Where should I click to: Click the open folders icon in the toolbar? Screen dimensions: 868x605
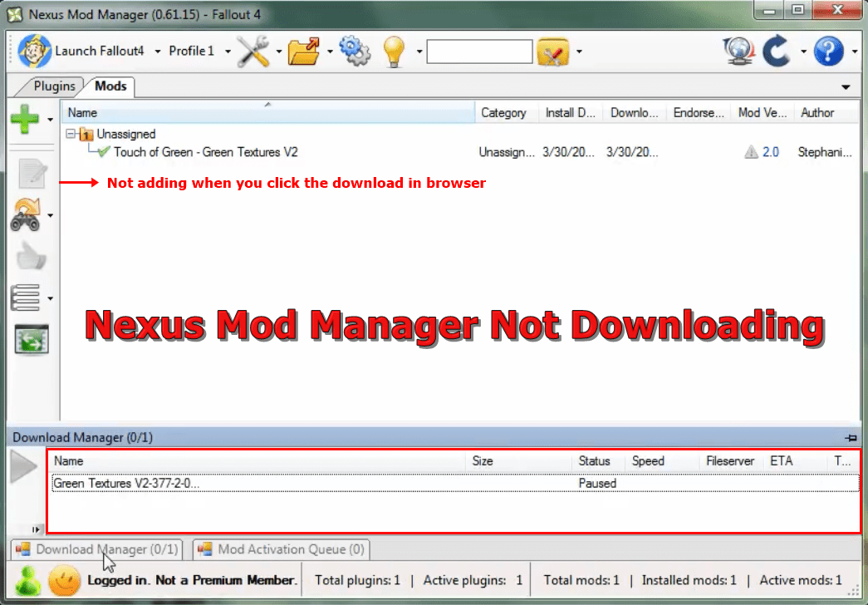[306, 51]
